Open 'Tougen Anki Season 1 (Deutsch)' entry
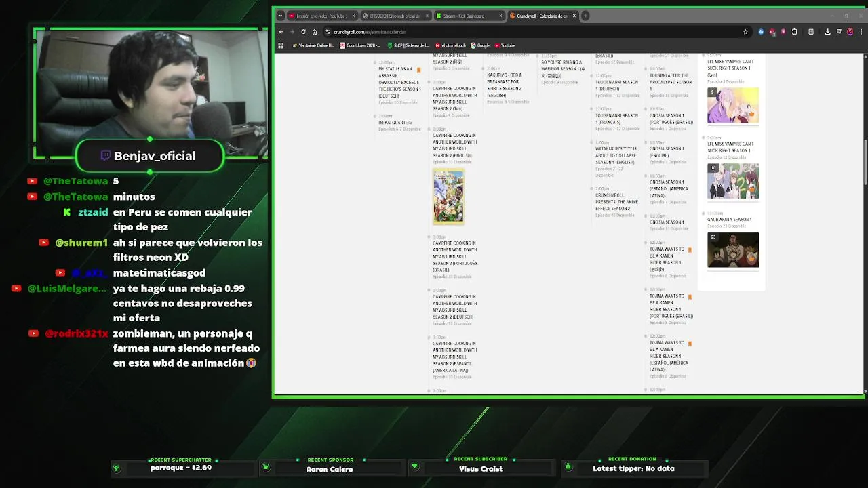868x488 pixels. [617, 85]
